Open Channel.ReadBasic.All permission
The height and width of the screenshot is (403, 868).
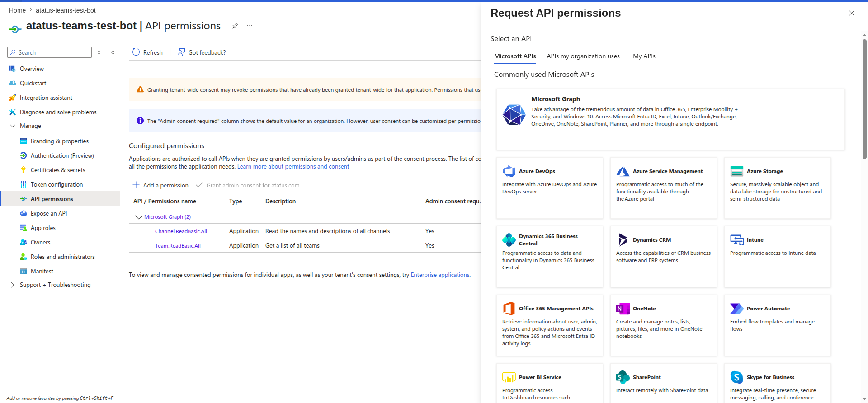tap(181, 231)
